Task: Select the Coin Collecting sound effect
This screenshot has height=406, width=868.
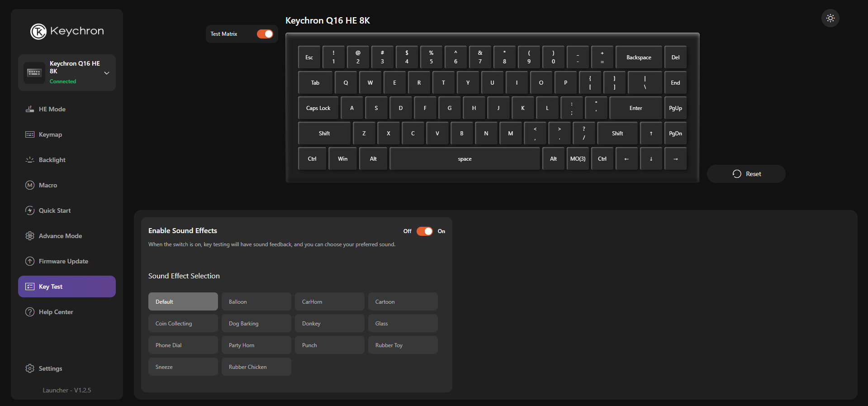Action: click(183, 323)
